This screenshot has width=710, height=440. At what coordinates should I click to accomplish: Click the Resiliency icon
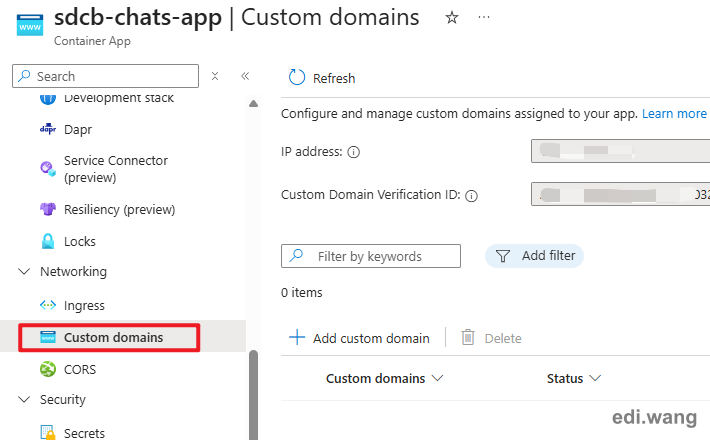48,209
